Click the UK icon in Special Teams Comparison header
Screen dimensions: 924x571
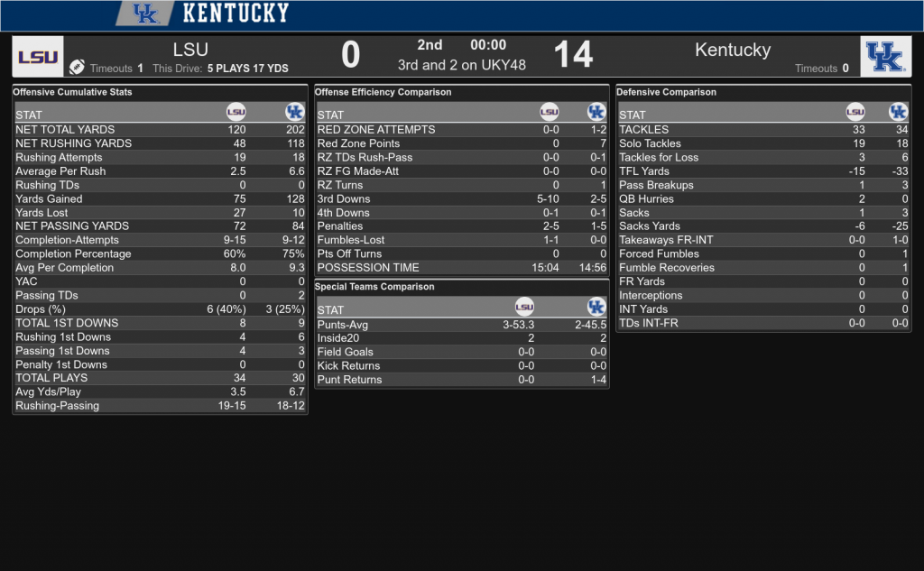tap(596, 307)
